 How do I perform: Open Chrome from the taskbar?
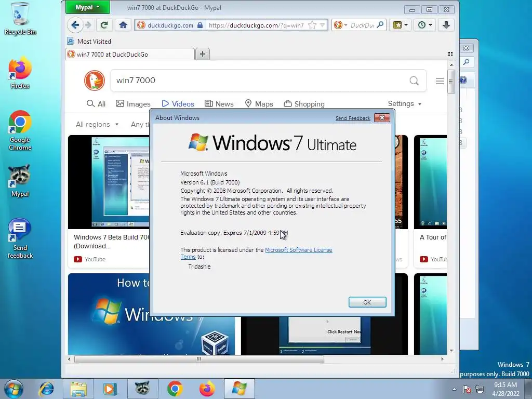click(x=175, y=389)
